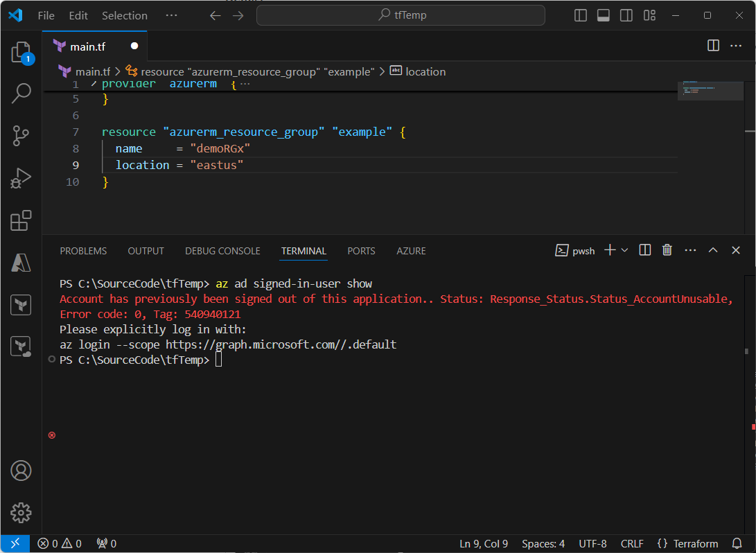This screenshot has height=553, width=756.
Task: Open the File menu
Action: (x=46, y=15)
